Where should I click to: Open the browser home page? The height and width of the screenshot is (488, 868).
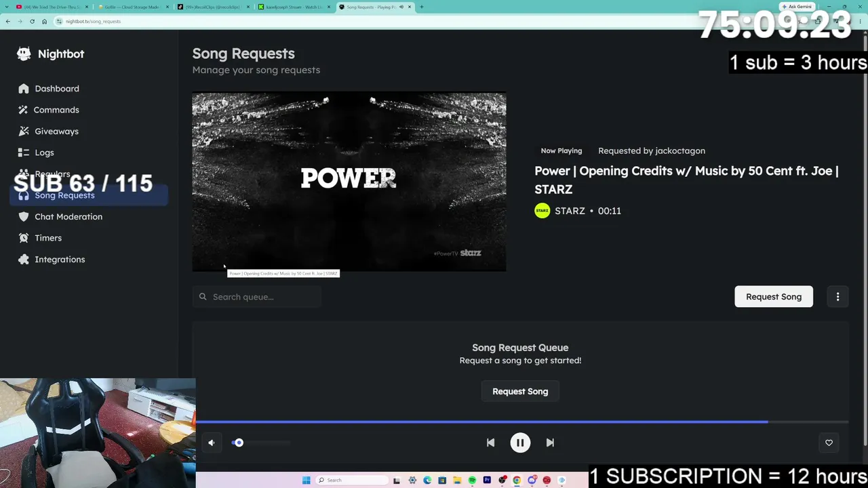coord(44,21)
